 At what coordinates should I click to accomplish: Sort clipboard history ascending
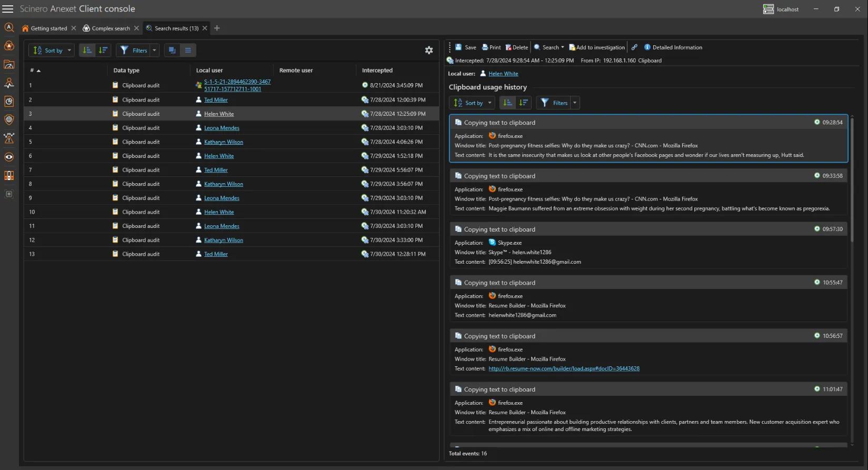[507, 103]
